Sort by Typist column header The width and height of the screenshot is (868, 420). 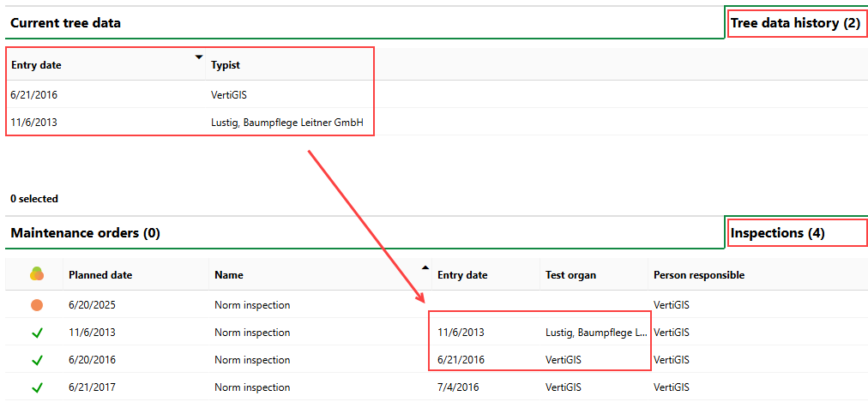point(226,65)
